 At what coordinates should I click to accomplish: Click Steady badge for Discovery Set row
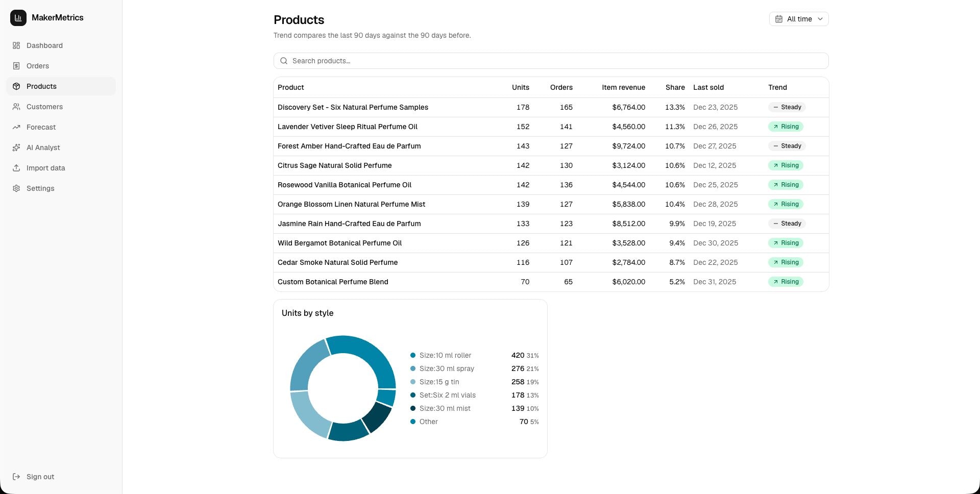click(787, 107)
